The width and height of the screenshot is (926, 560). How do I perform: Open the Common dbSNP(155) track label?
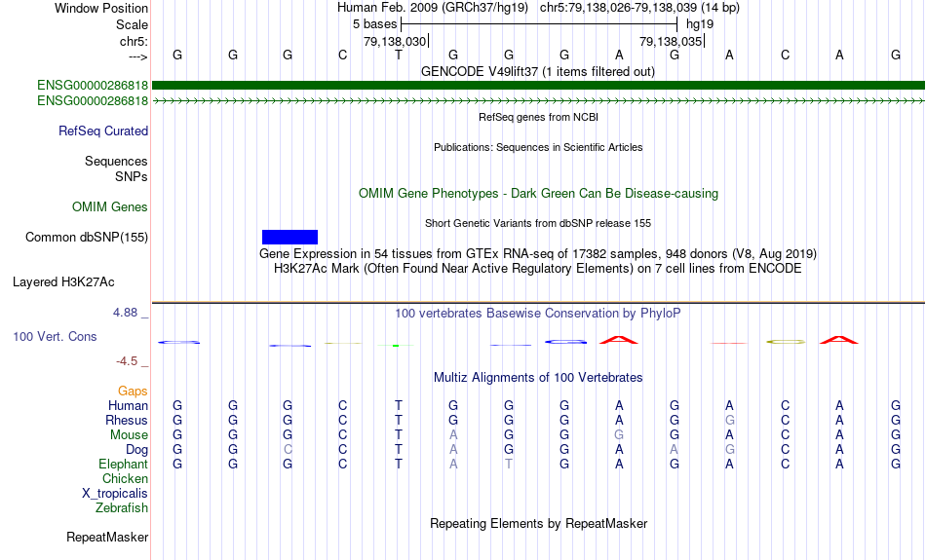(x=87, y=238)
